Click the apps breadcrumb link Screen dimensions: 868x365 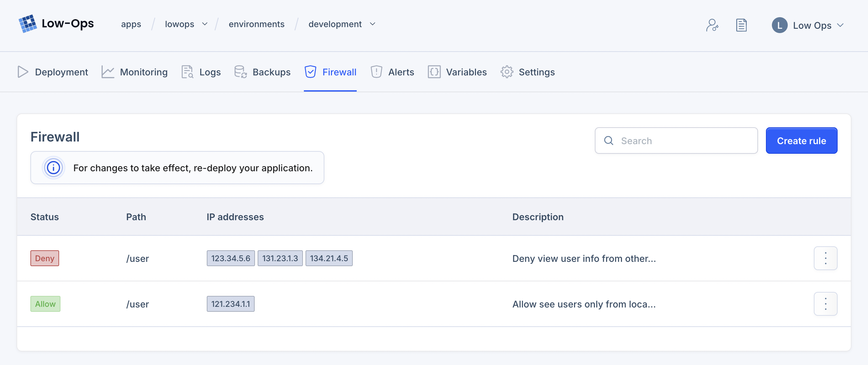click(x=131, y=24)
